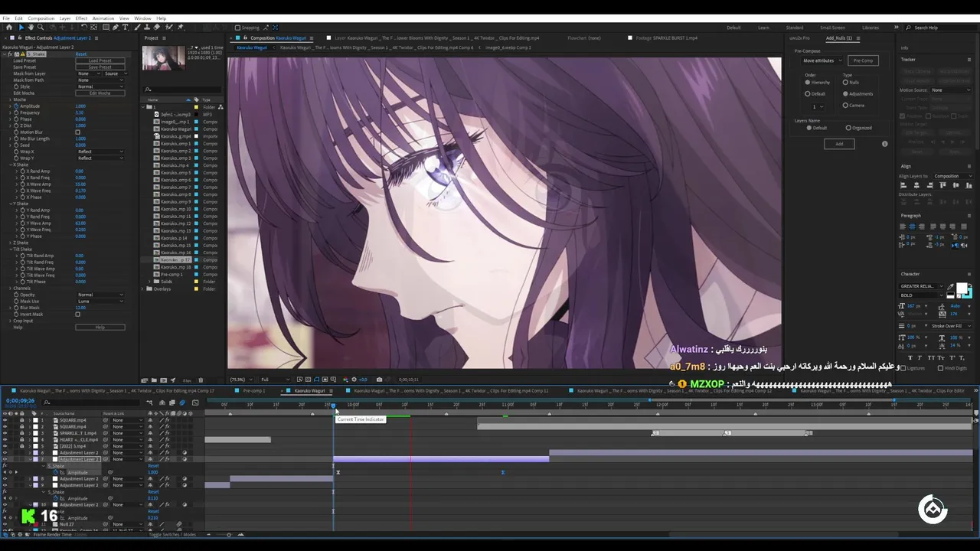The width and height of the screenshot is (980, 551).
Task: Click Align Horizontal Center icon in Align panel
Action: [916, 185]
